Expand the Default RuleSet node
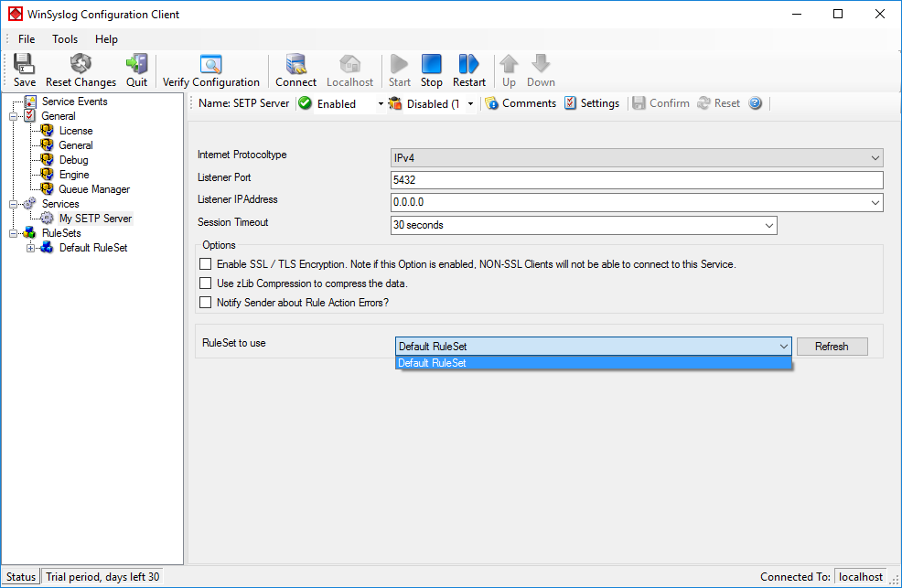This screenshot has width=902, height=588. (30, 249)
